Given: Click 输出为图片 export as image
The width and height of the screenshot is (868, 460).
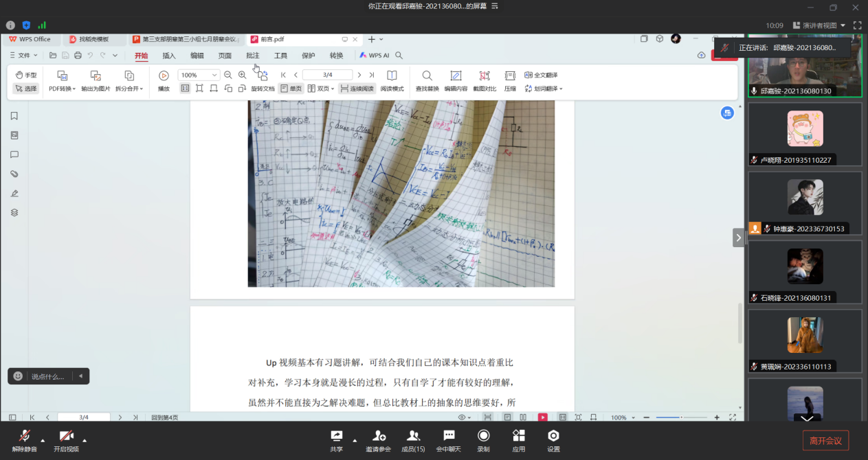Looking at the screenshot, I should [x=96, y=81].
